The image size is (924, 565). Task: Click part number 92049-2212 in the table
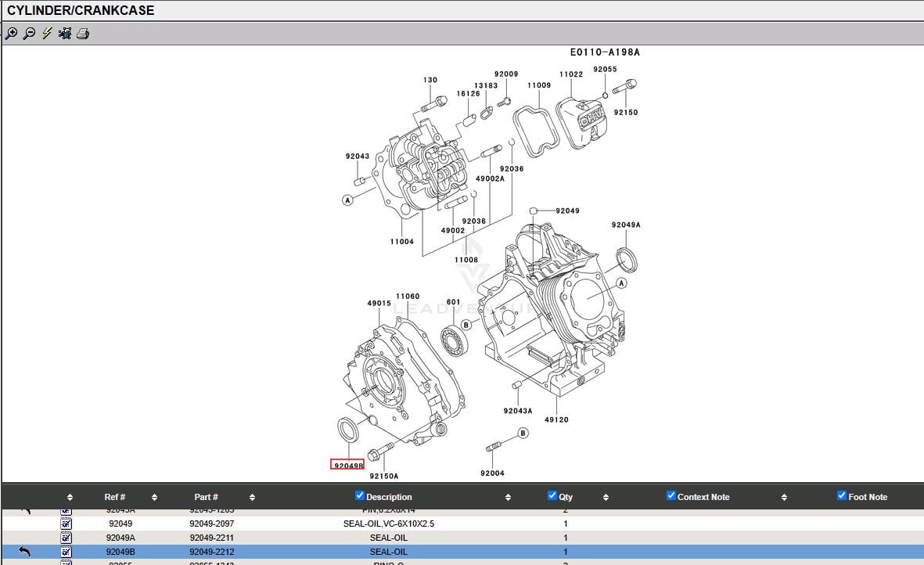click(211, 552)
